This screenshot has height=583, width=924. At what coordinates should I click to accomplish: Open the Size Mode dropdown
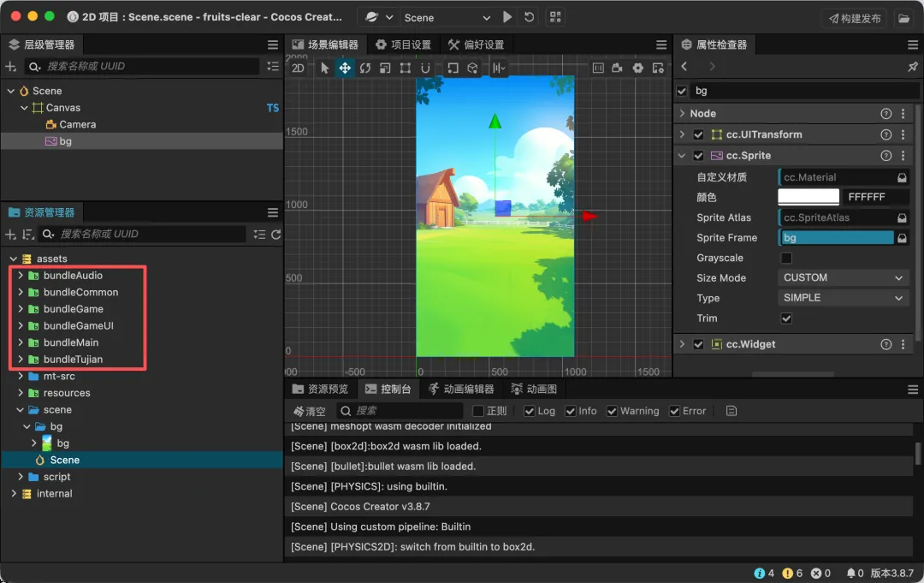[x=844, y=278]
